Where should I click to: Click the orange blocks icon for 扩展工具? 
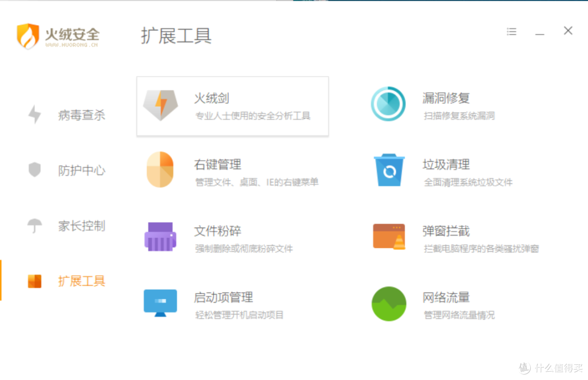(34, 281)
